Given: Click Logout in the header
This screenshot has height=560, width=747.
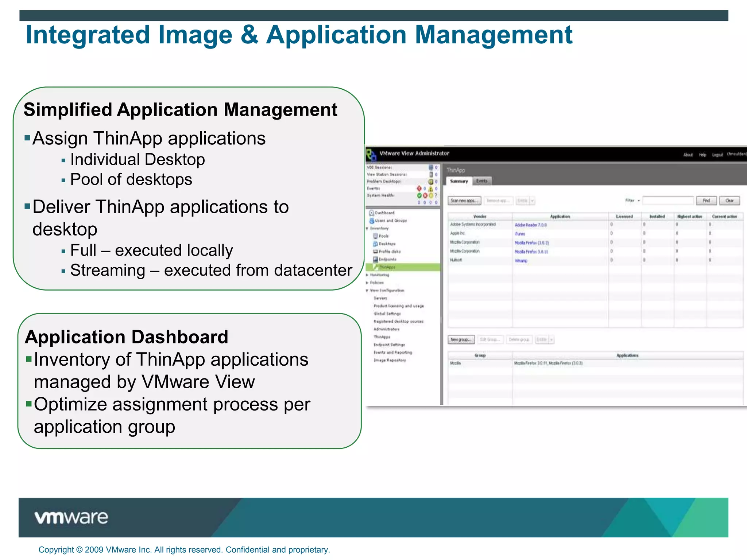Looking at the screenshot, I should click(717, 155).
